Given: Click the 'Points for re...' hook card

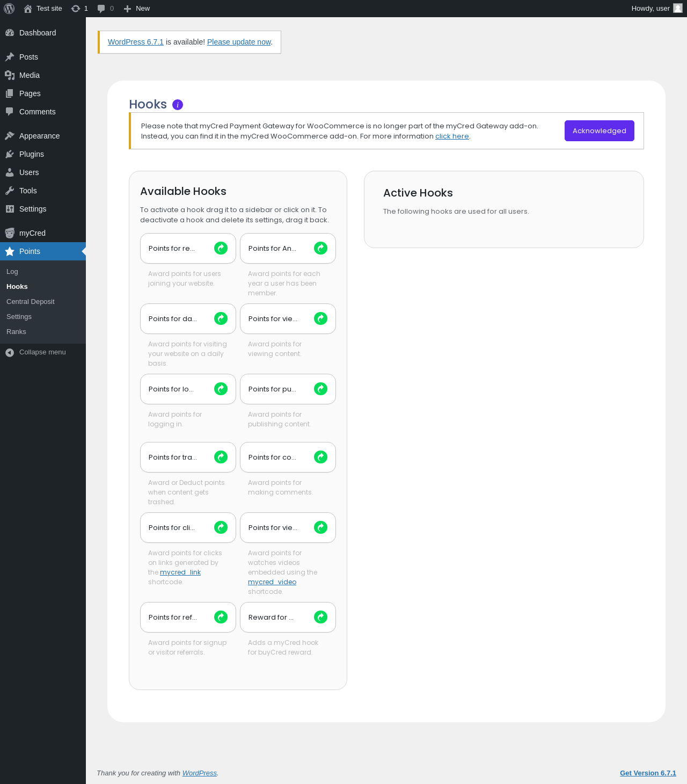Looking at the screenshot, I should click(x=188, y=248).
